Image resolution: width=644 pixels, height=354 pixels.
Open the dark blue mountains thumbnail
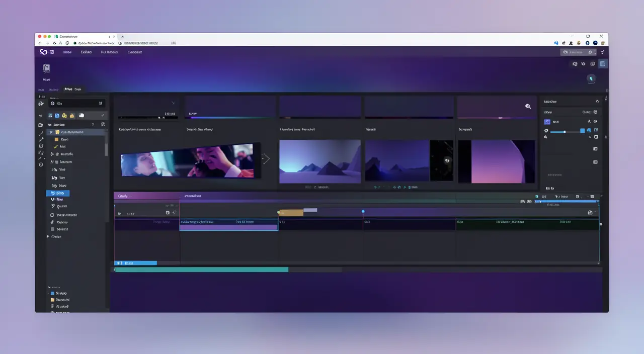click(x=397, y=161)
